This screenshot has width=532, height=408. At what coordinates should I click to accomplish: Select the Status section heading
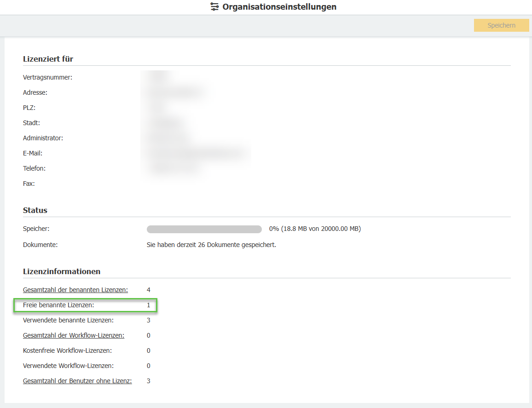[x=35, y=210]
